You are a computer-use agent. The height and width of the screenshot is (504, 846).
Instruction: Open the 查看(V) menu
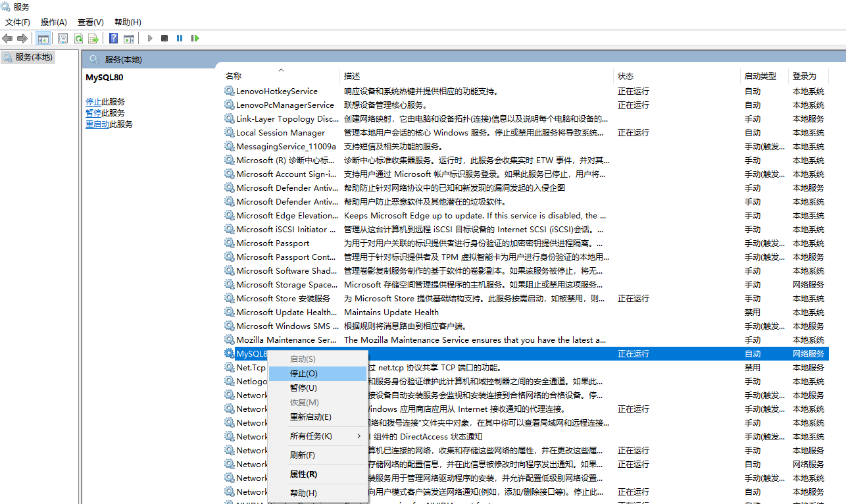pos(91,22)
